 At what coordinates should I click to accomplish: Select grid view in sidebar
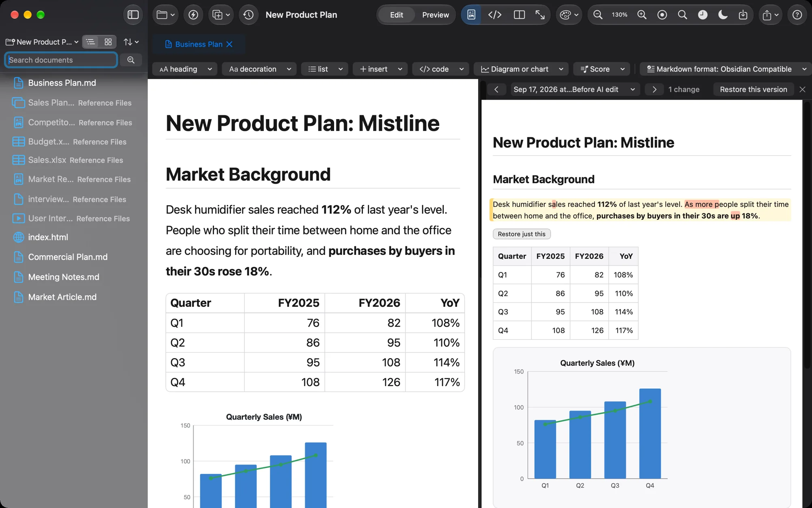(x=108, y=42)
